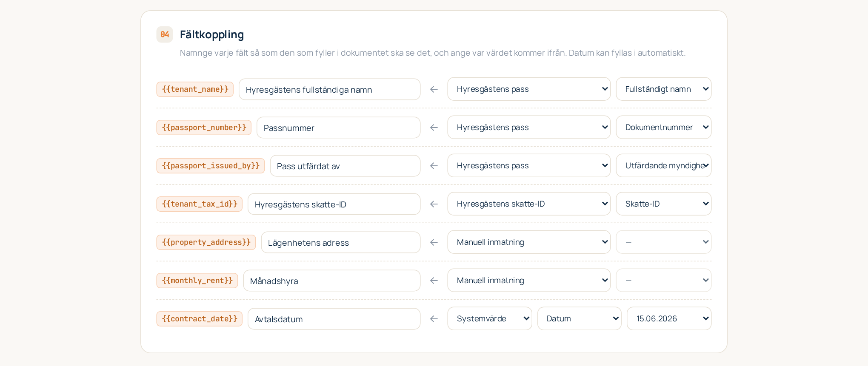
Task: Open the 'Fullständigt namn' field dropdown
Action: point(664,89)
